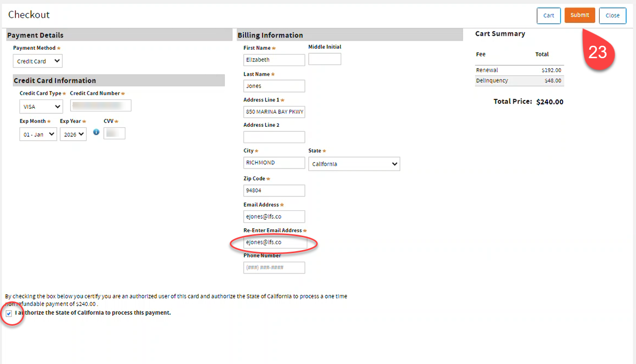Click the circled Re-Enter Email Address field
This screenshot has height=364, width=636.
point(274,242)
